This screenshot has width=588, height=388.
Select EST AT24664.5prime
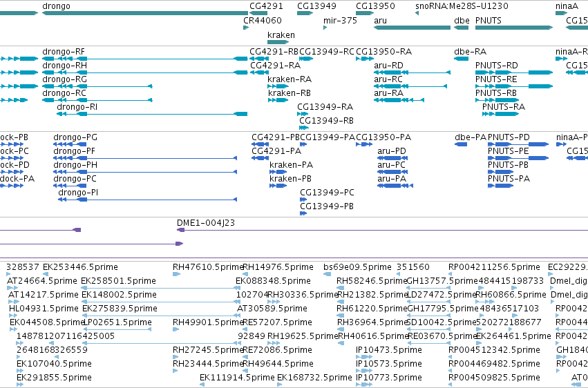tap(42, 281)
